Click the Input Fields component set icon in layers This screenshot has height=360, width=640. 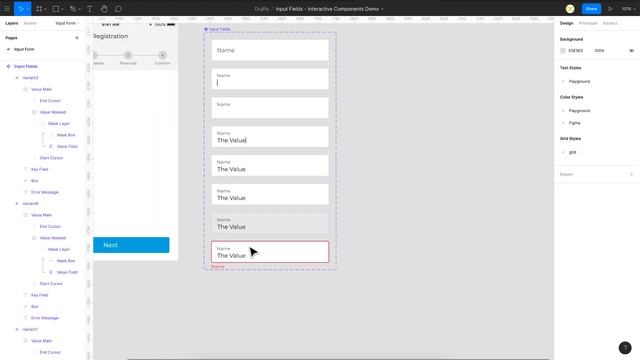[8, 66]
